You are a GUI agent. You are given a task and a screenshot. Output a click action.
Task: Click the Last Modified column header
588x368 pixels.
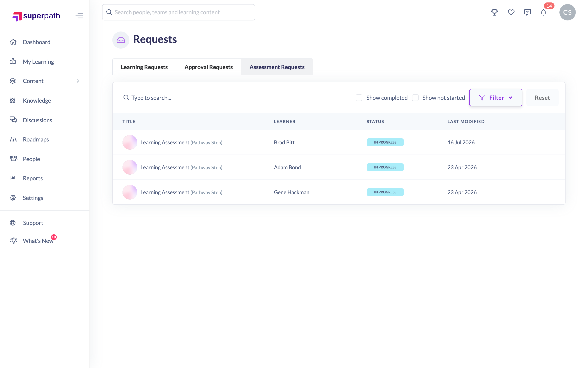466,121
